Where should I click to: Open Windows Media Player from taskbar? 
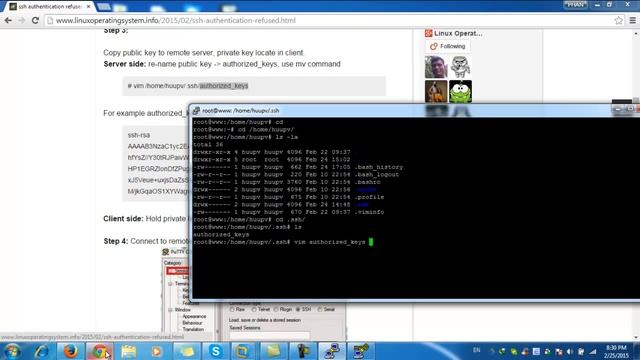(x=157, y=351)
